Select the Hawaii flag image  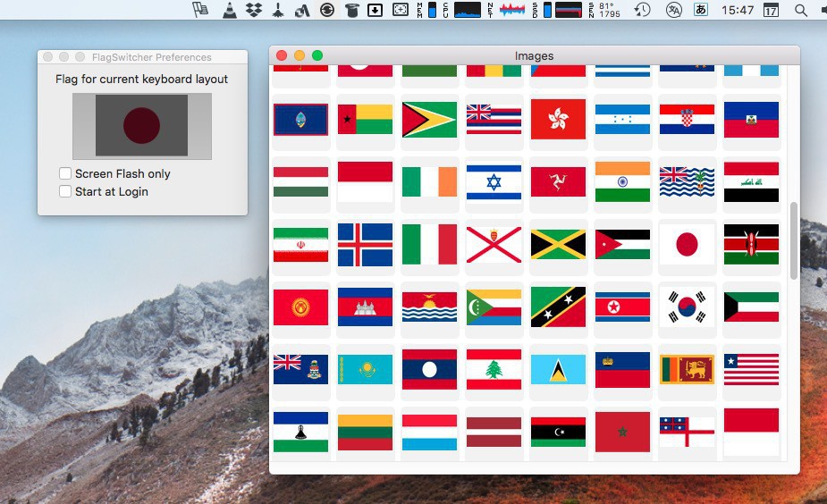tap(494, 119)
